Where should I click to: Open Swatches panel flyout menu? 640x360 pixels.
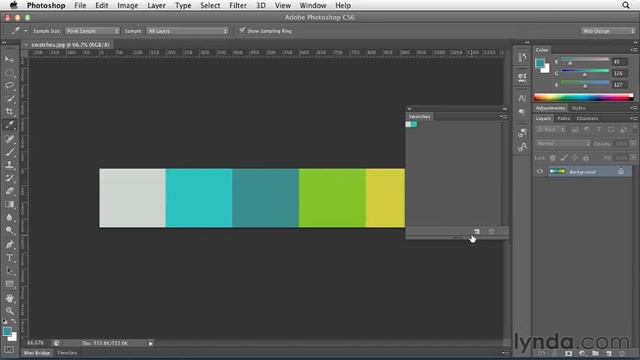click(504, 117)
